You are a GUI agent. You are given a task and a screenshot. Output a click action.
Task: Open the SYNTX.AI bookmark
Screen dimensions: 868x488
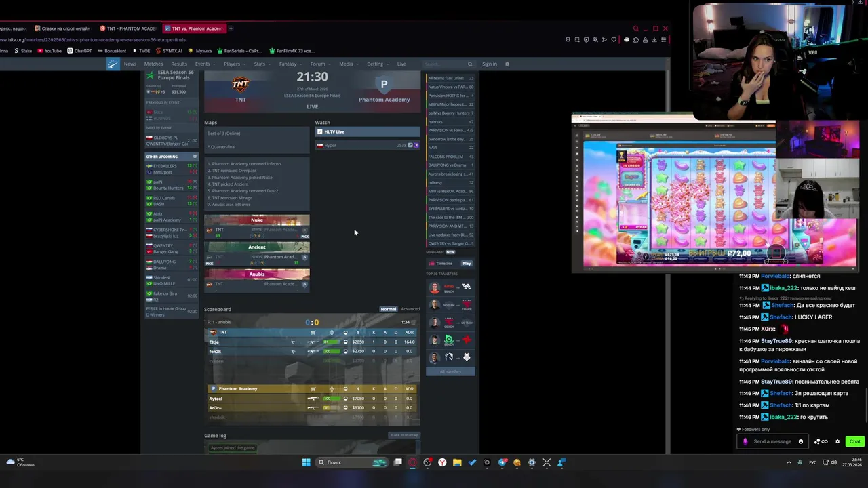168,51
